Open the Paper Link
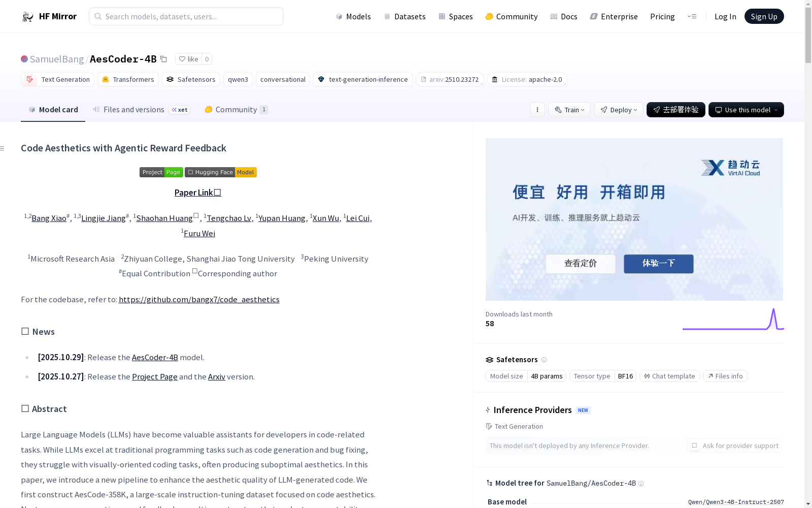The image size is (812, 508). pyautogui.click(x=198, y=193)
